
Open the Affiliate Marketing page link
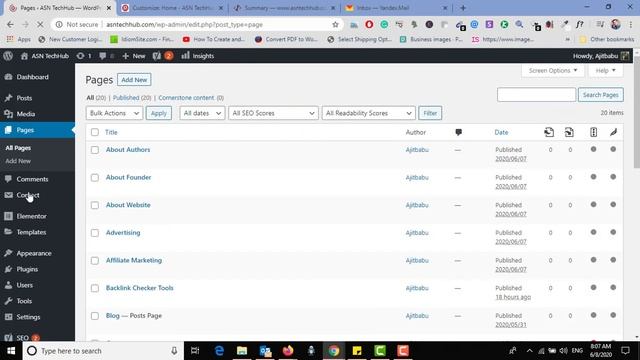(x=134, y=260)
